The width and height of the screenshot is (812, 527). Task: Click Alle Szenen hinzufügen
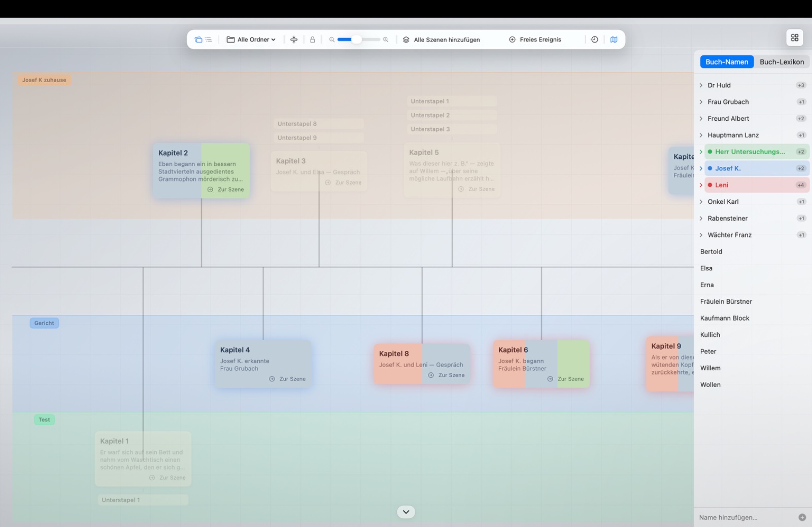click(x=442, y=40)
